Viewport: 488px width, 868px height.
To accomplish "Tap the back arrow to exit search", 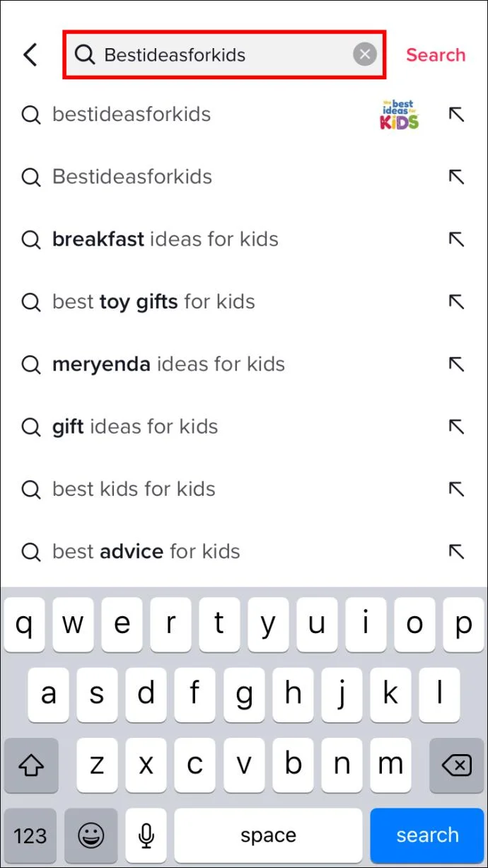I will pyautogui.click(x=30, y=54).
